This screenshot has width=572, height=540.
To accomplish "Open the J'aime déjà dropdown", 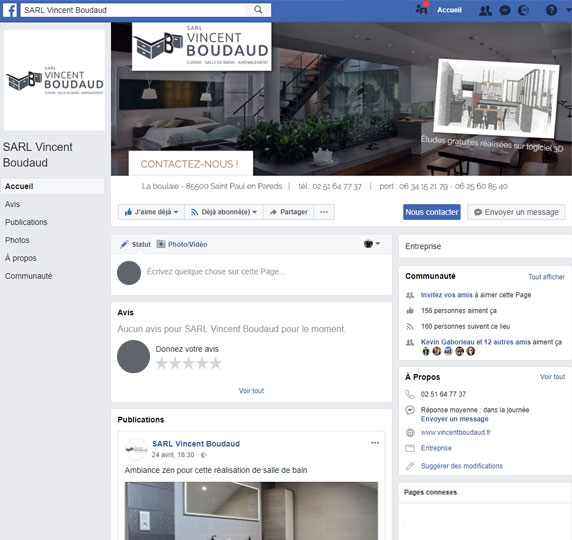I will click(151, 212).
